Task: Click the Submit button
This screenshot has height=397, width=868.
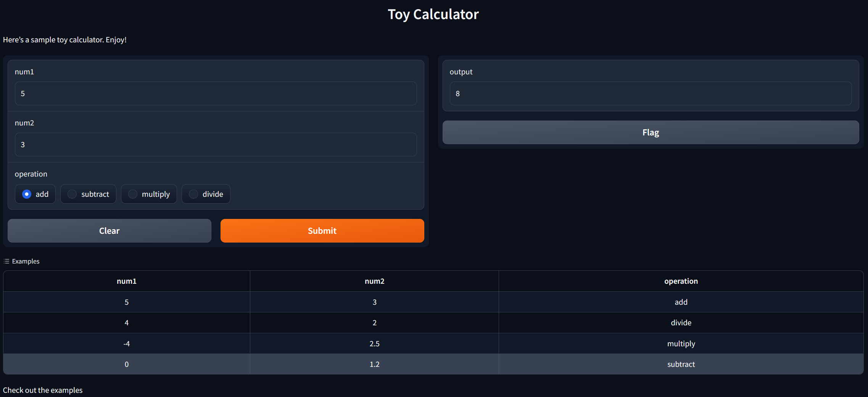Action: click(x=322, y=231)
